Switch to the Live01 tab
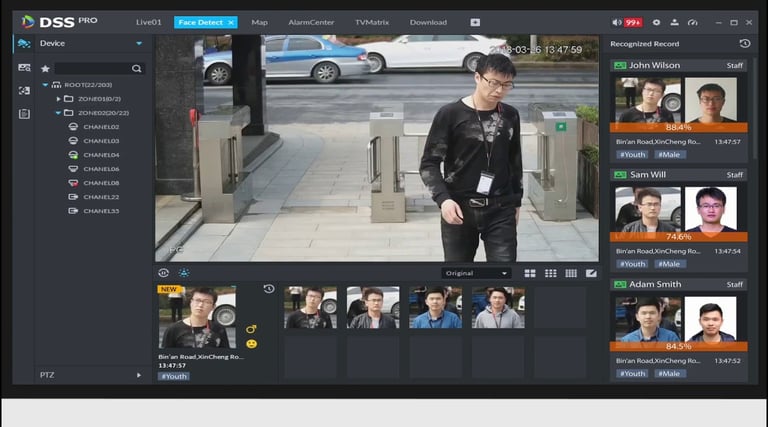768x427 pixels. tap(148, 23)
